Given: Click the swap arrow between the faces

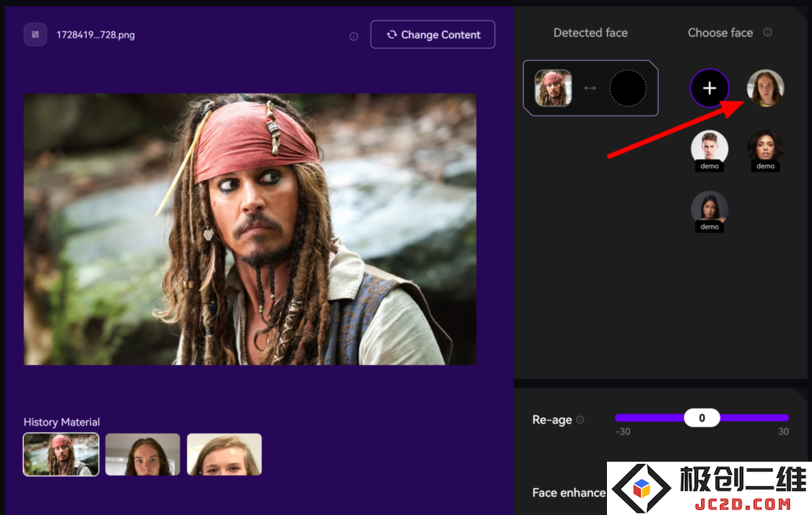Looking at the screenshot, I should click(591, 89).
